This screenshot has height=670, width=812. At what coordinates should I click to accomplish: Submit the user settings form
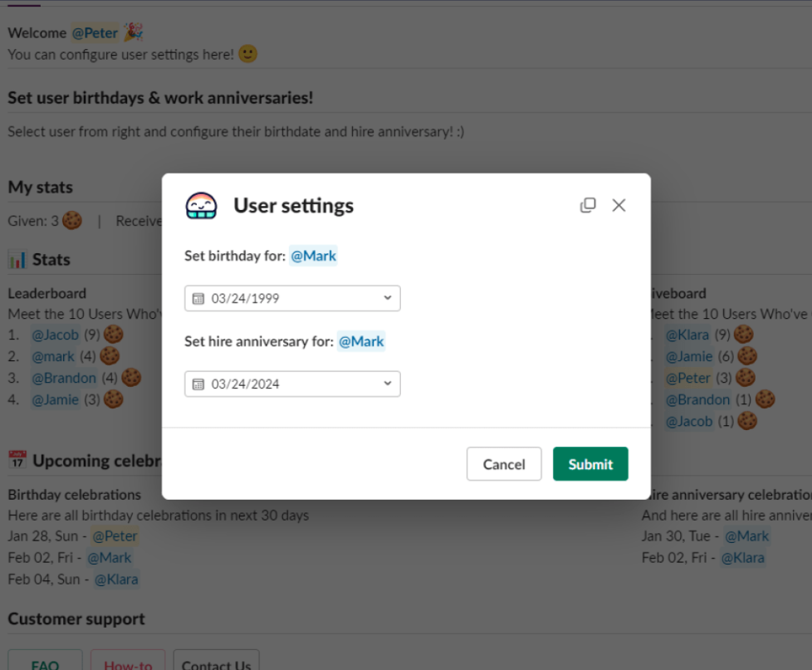(x=590, y=464)
